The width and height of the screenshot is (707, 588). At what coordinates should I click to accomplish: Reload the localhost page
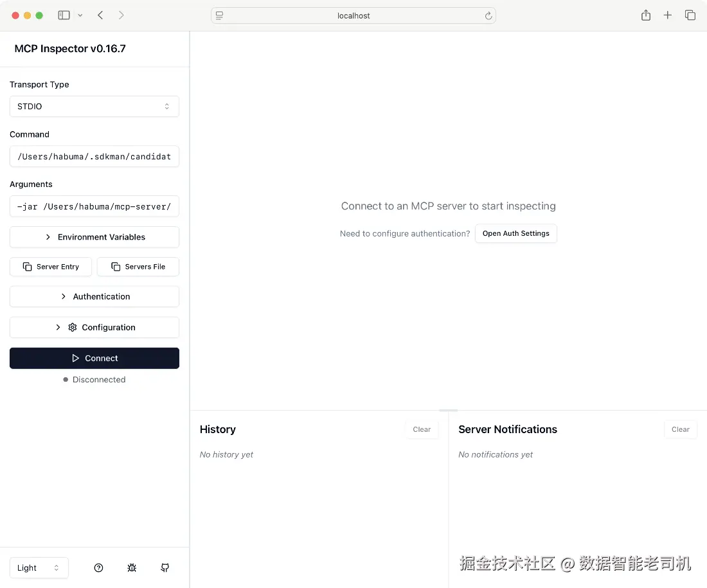coord(488,16)
